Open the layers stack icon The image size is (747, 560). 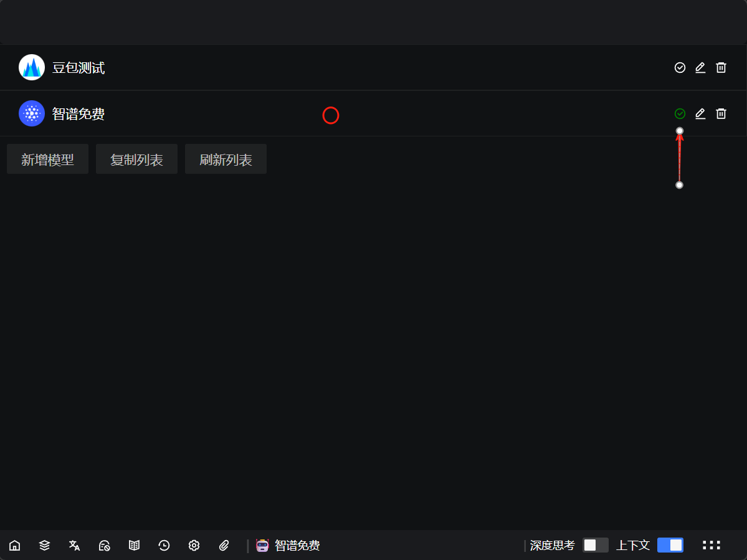[44, 546]
